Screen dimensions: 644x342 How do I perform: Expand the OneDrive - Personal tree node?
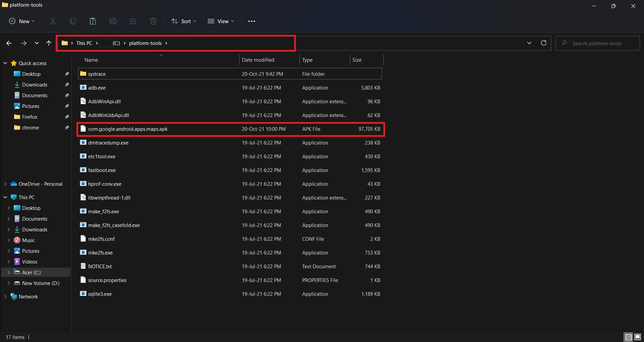point(5,184)
